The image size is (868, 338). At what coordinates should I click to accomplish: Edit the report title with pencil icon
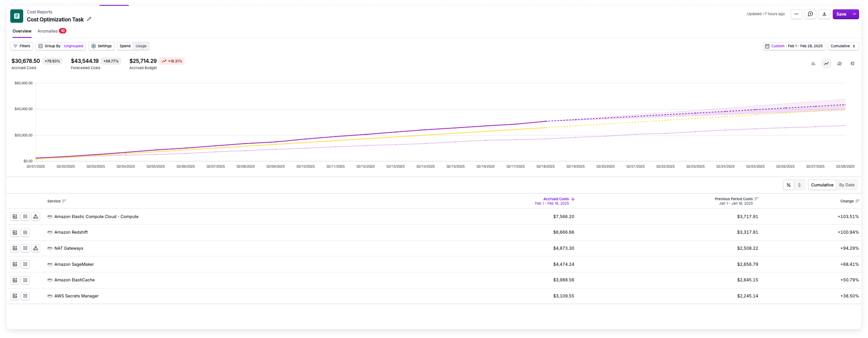(x=89, y=19)
